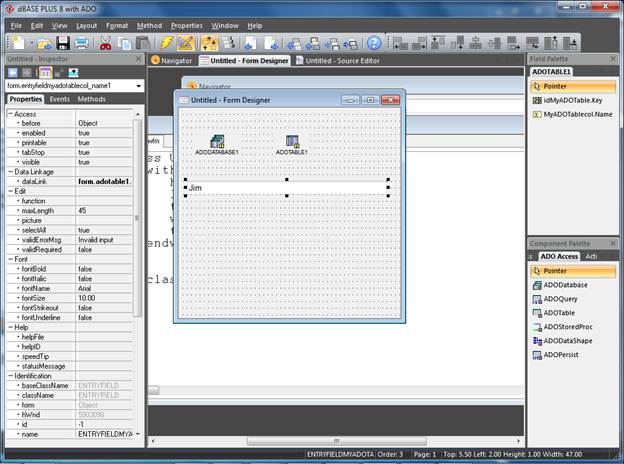This screenshot has height=464, width=624.
Task: Open the Layout menu
Action: pyautogui.click(x=87, y=25)
